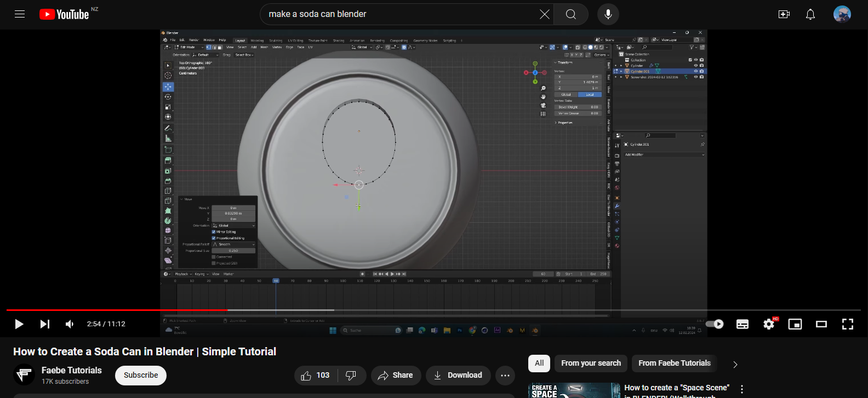Open Blender's File menu
Screen dimensions: 868x398
point(173,40)
